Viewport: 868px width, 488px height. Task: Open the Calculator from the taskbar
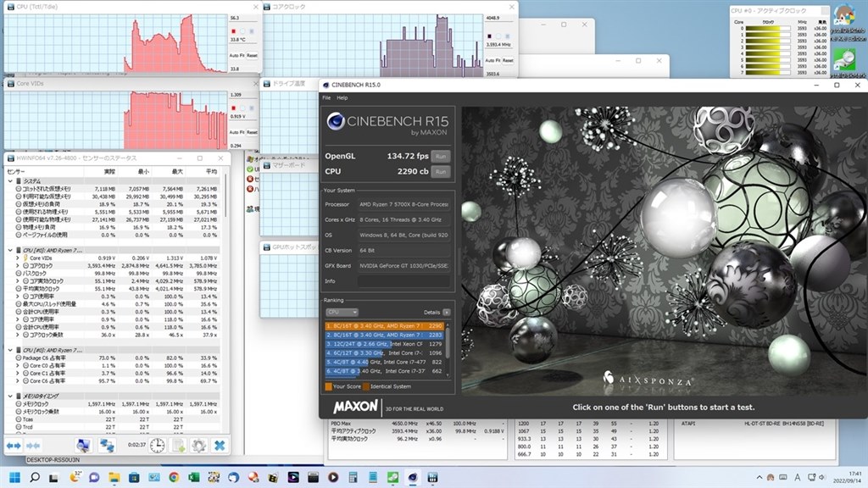tap(353, 477)
